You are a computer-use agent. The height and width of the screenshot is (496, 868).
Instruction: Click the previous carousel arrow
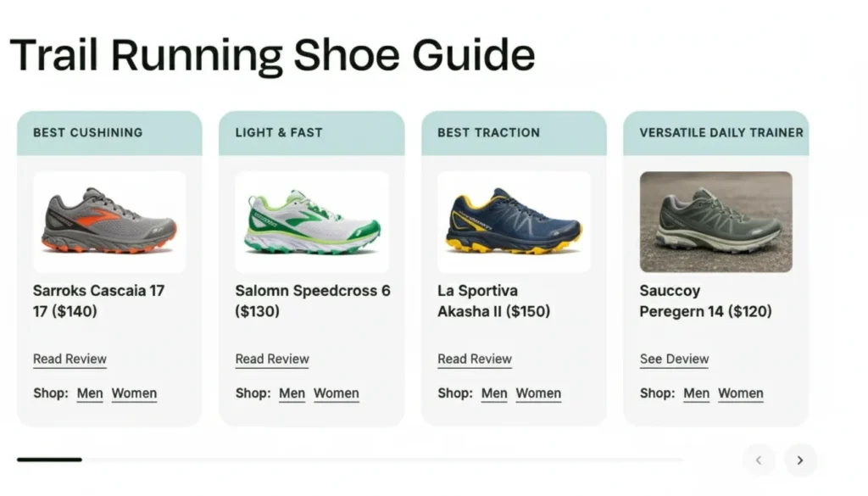tap(759, 460)
